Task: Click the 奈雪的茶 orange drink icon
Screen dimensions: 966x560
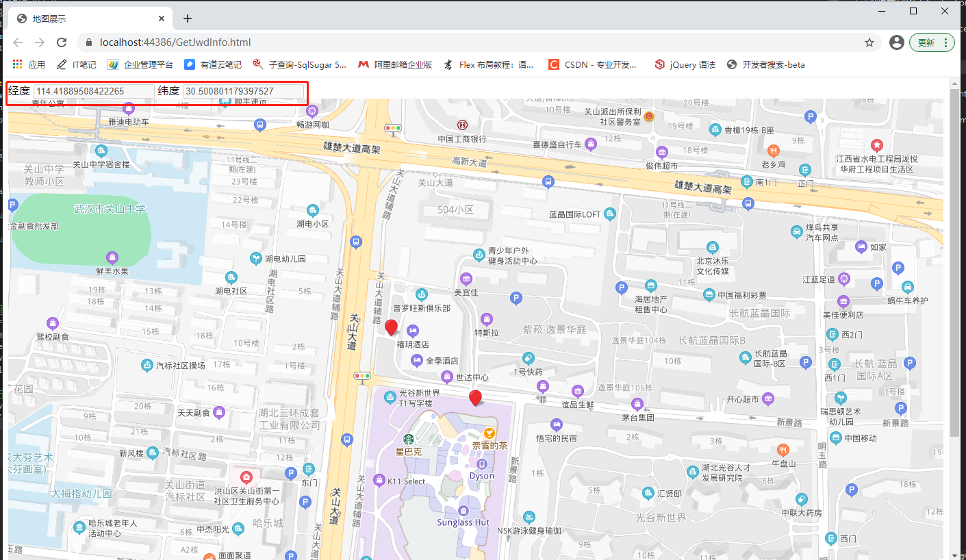Action: [x=490, y=433]
